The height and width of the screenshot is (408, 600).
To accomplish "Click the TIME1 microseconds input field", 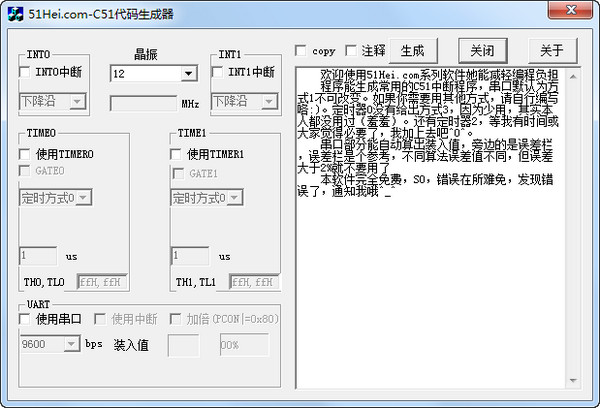I will 190,256.
